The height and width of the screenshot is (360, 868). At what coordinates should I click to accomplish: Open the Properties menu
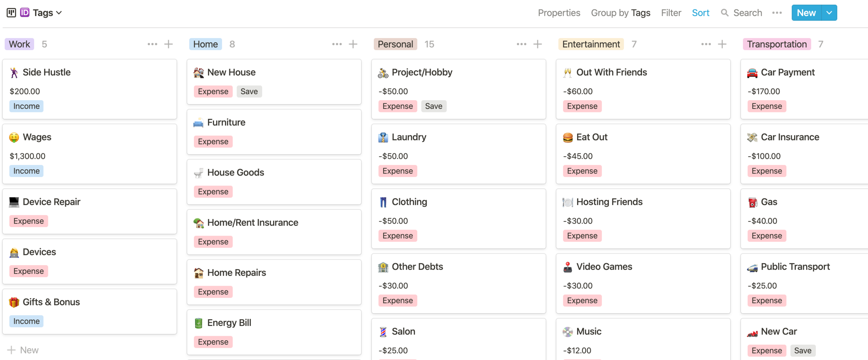point(559,13)
